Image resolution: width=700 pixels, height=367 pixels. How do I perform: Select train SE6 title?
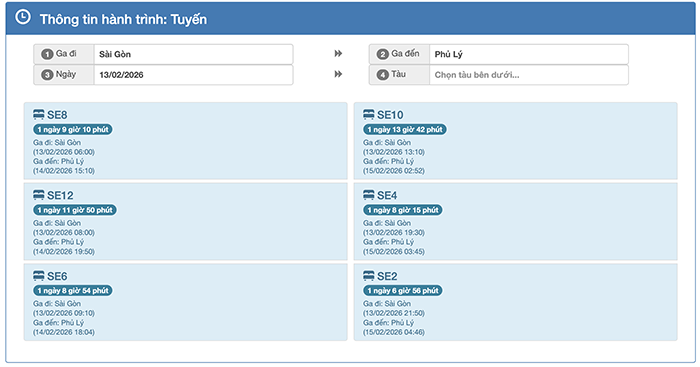pos(57,276)
